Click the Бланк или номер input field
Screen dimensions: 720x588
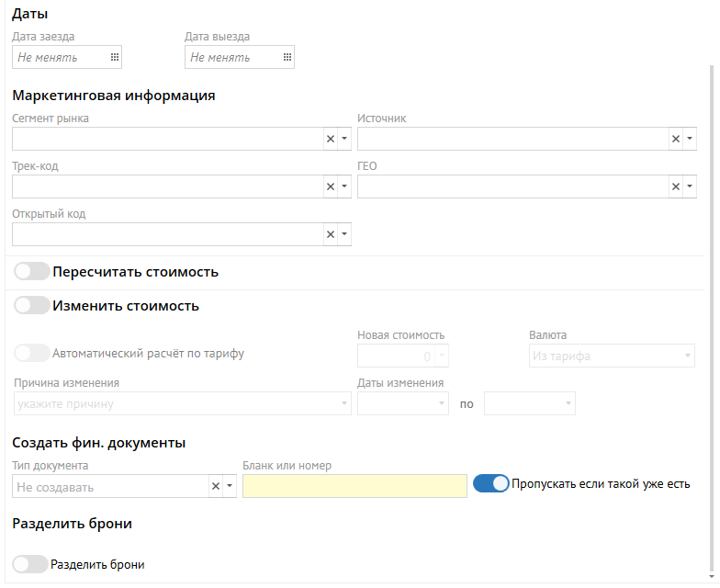click(354, 486)
